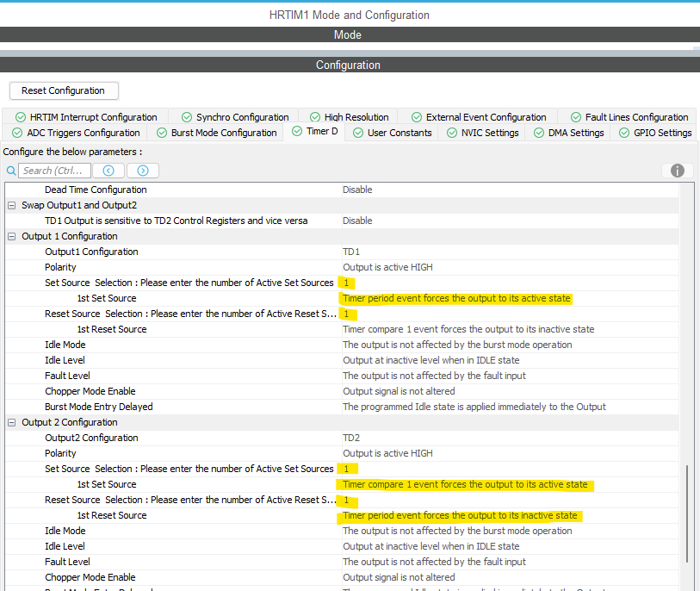Image resolution: width=700 pixels, height=591 pixels.
Task: Reset Configuration button
Action: tap(64, 90)
